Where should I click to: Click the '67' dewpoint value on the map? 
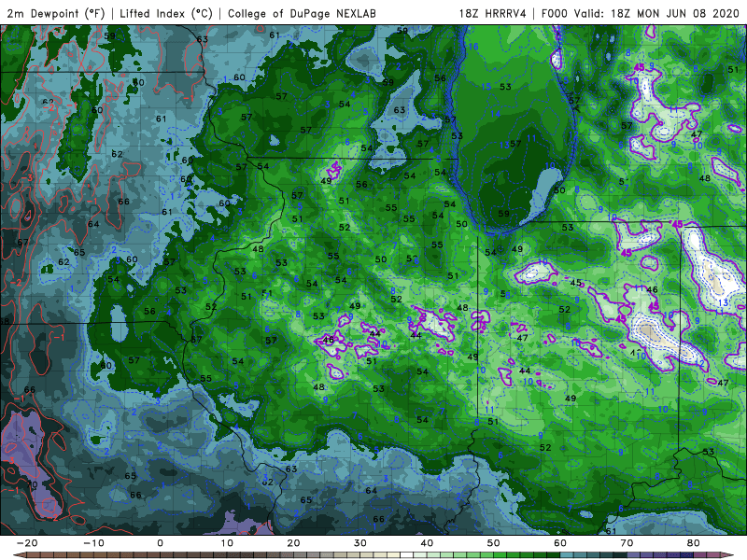[22, 243]
